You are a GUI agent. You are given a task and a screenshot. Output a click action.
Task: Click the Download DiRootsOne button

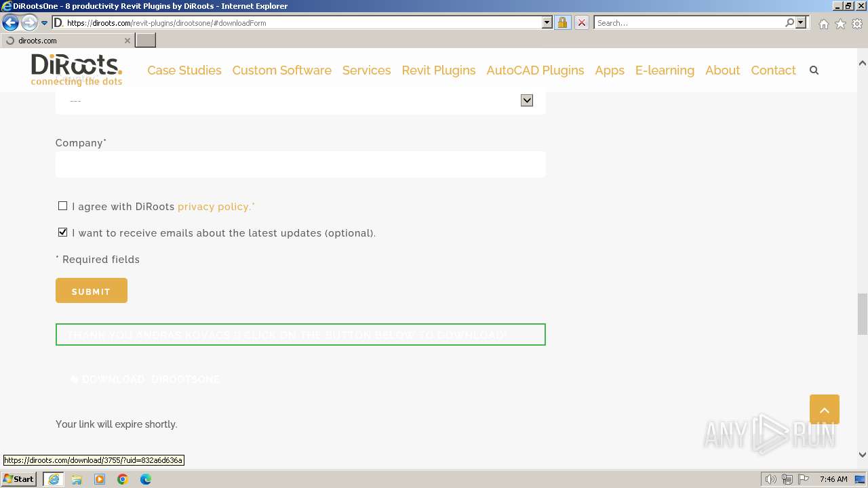click(x=145, y=380)
